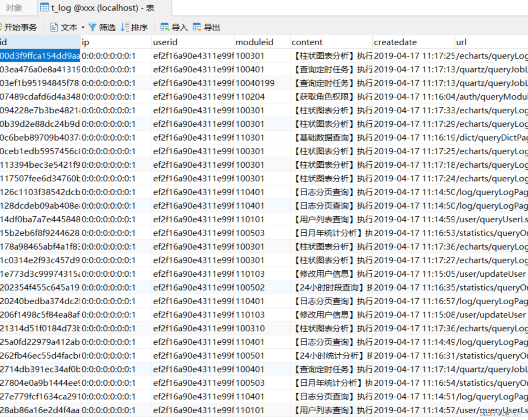528x420 pixels.
Task: Select id cell 25a0fd22979a412ab
Action: coord(40,342)
